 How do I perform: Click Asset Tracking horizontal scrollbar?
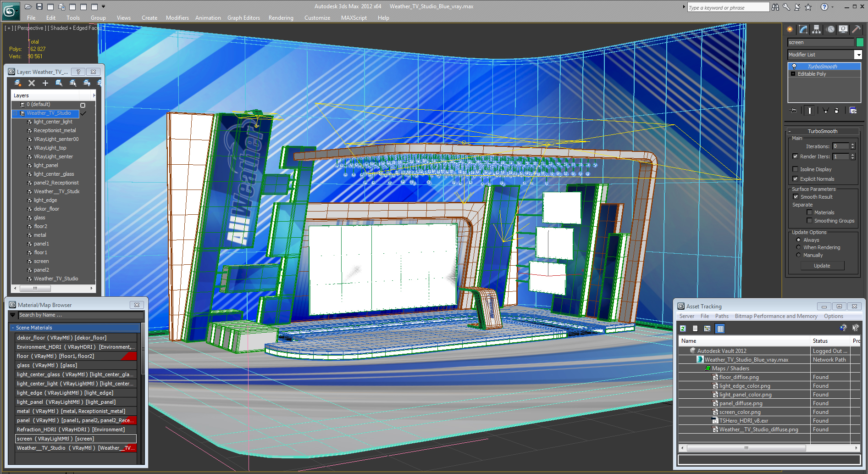768,448
